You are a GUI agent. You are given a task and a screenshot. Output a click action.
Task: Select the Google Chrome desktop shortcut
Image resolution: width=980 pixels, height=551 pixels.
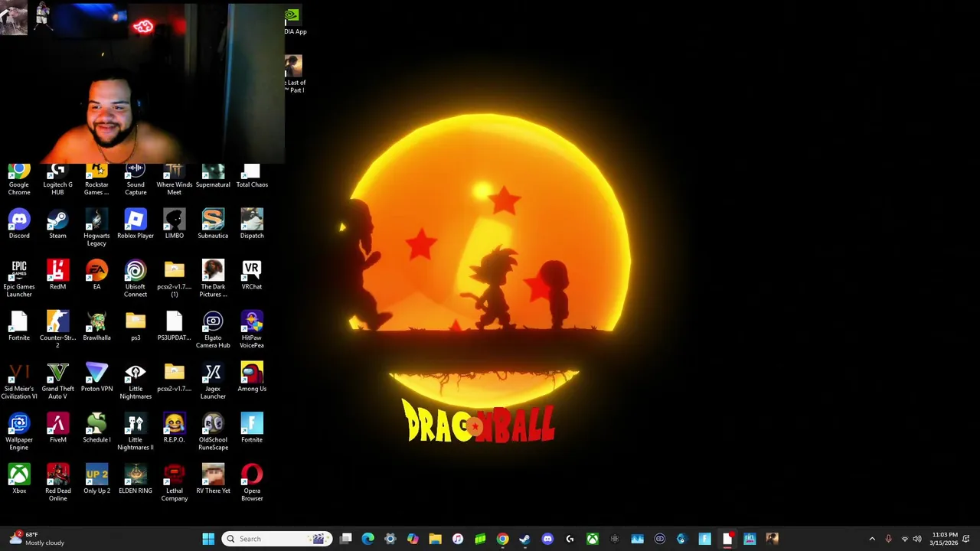[x=19, y=180]
